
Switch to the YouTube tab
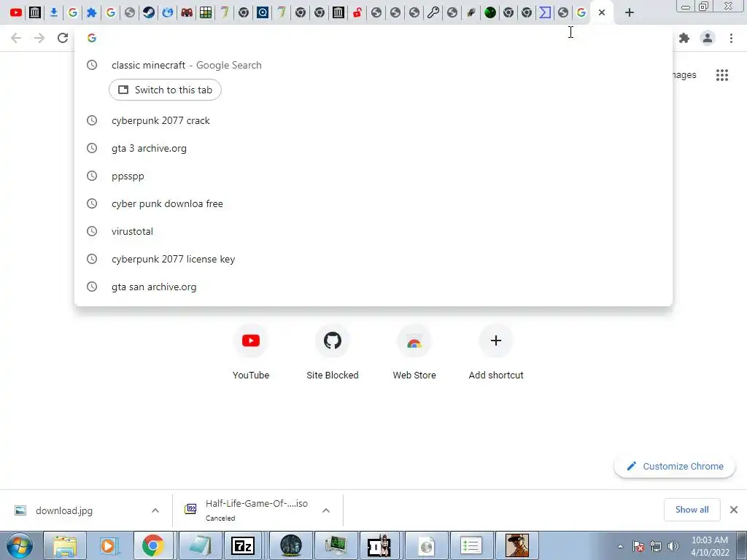pyautogui.click(x=16, y=12)
